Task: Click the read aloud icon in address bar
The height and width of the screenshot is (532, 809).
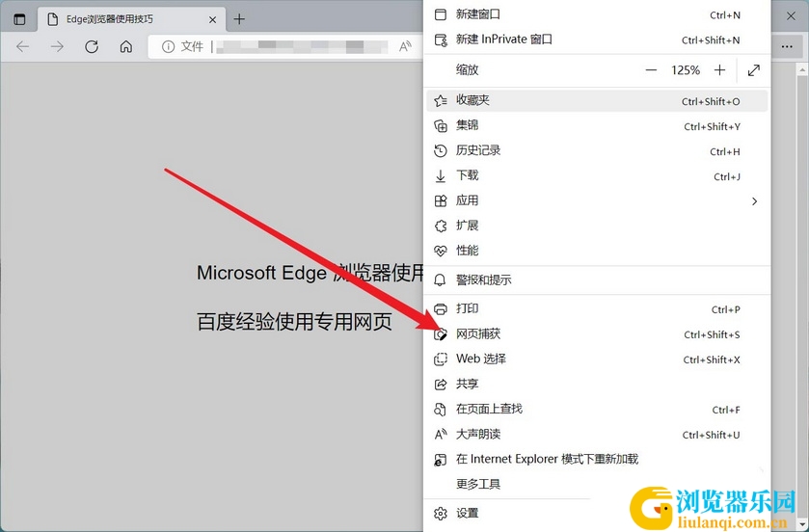Action: tap(406, 47)
